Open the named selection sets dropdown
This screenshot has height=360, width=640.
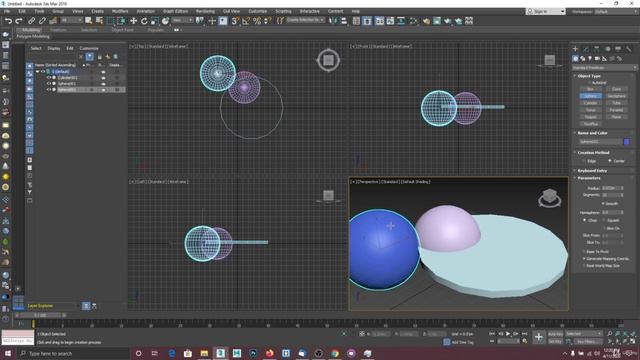[x=305, y=20]
